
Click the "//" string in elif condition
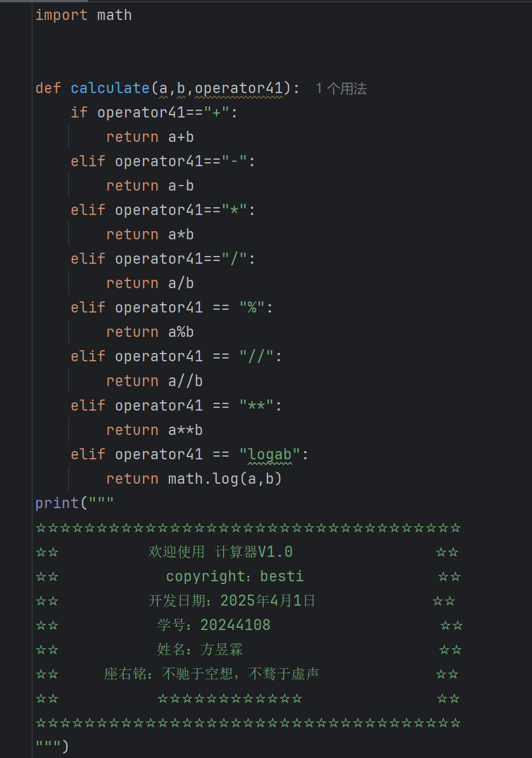(x=256, y=356)
